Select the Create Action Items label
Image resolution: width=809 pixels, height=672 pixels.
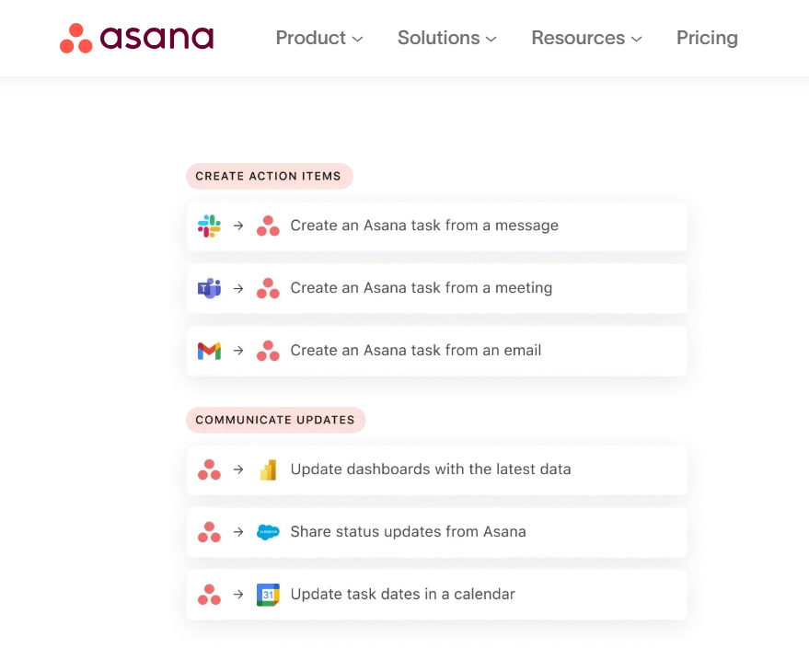pos(269,176)
